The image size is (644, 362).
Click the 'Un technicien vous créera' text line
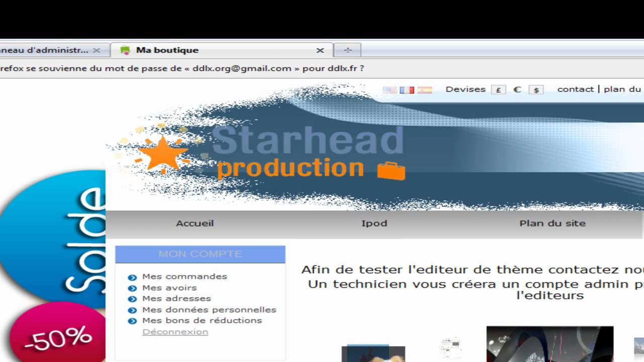coord(476,284)
